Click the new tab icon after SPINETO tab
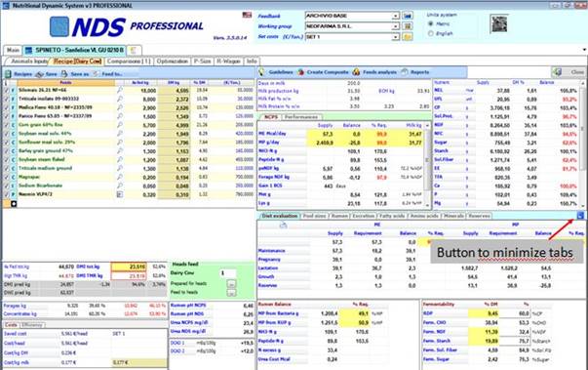 point(134,50)
